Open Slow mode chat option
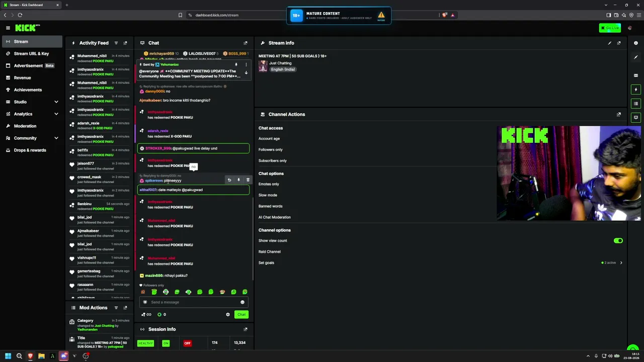The height and width of the screenshot is (362, 644). tap(268, 195)
